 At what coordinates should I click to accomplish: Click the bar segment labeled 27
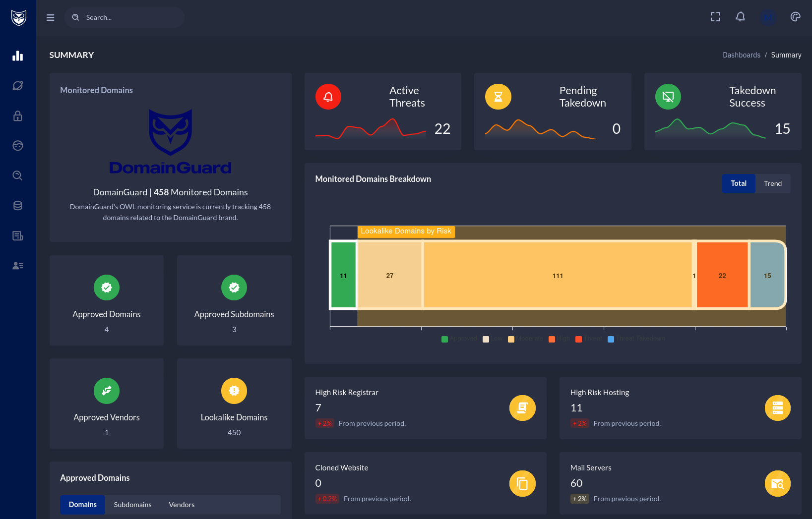click(390, 276)
